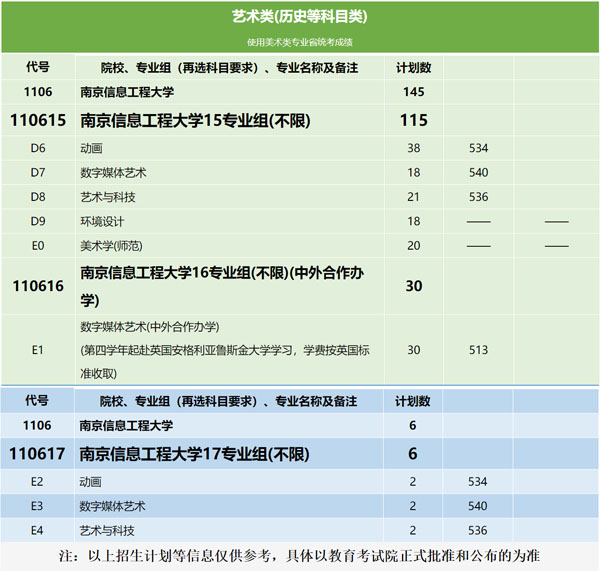Select major 环境设计
The height and width of the screenshot is (572, 600).
pos(102,222)
